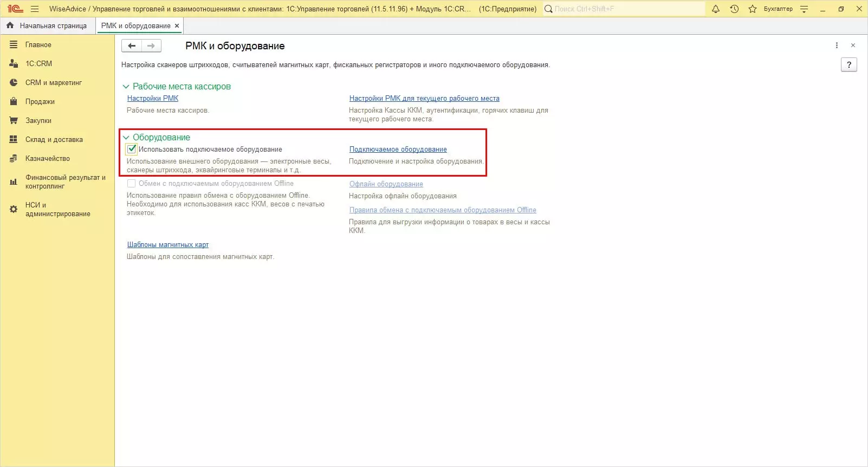
Task: Click the Финансовый результат chart icon
Action: (x=14, y=182)
